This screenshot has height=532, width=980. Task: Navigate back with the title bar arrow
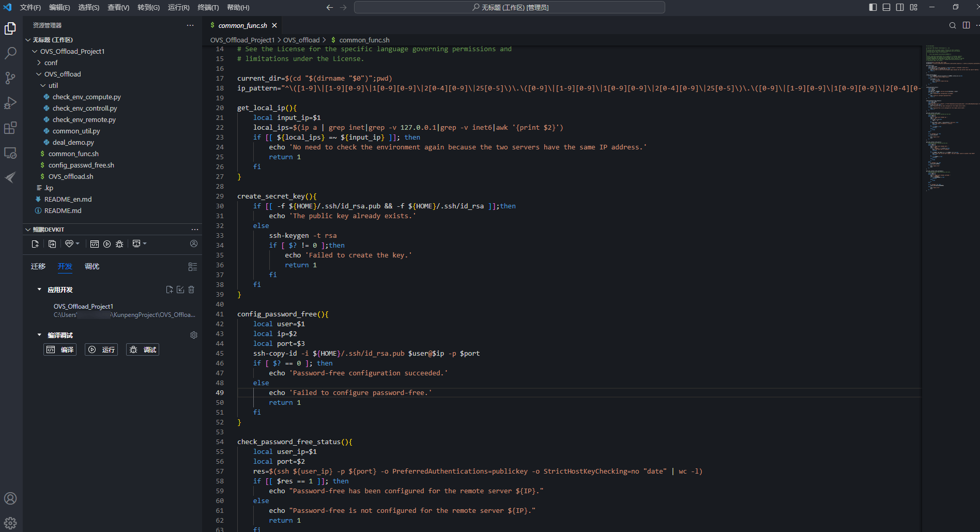[329, 7]
